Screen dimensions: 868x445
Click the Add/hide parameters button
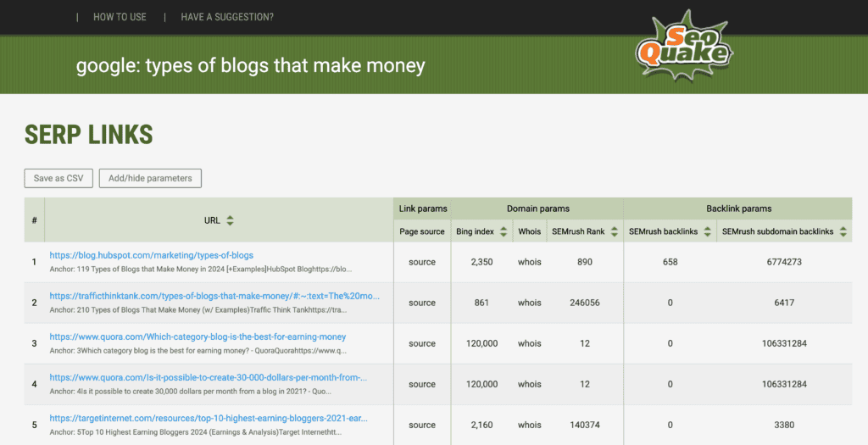coord(150,178)
